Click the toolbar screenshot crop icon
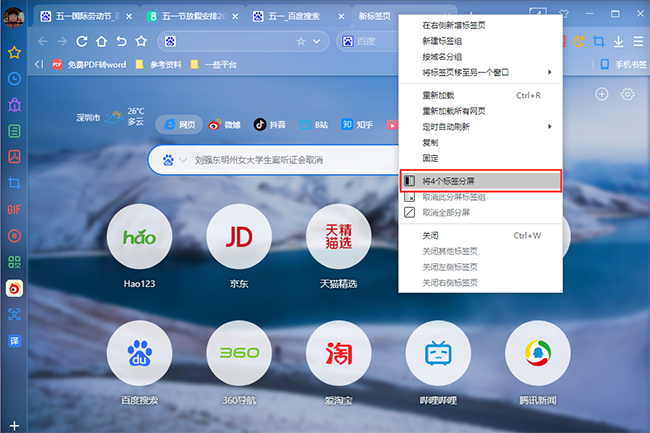Image resolution: width=650 pixels, height=433 pixels. coord(598,41)
